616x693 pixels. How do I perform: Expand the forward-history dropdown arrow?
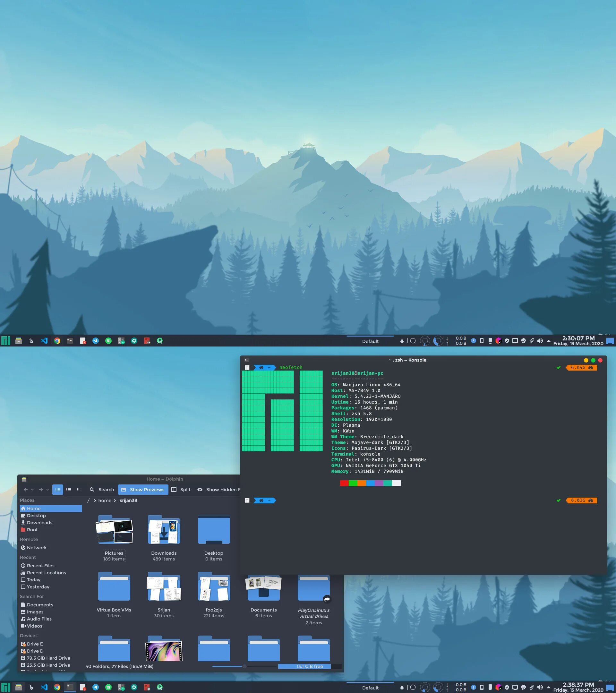(x=47, y=490)
